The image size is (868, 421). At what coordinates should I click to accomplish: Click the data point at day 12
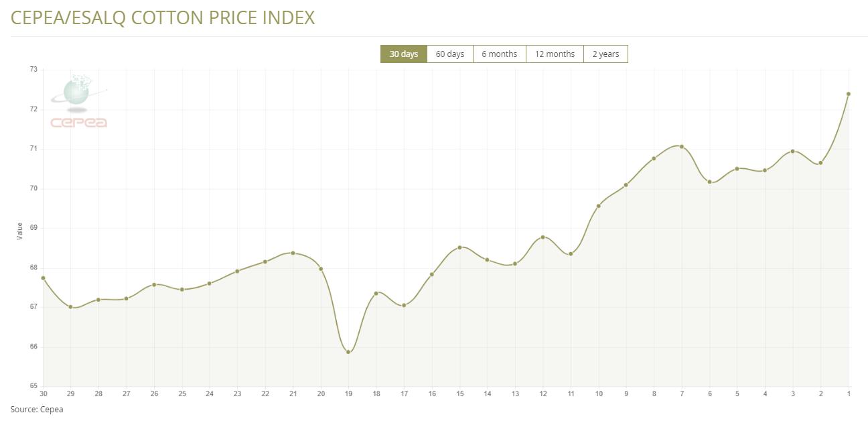pyautogui.click(x=542, y=237)
